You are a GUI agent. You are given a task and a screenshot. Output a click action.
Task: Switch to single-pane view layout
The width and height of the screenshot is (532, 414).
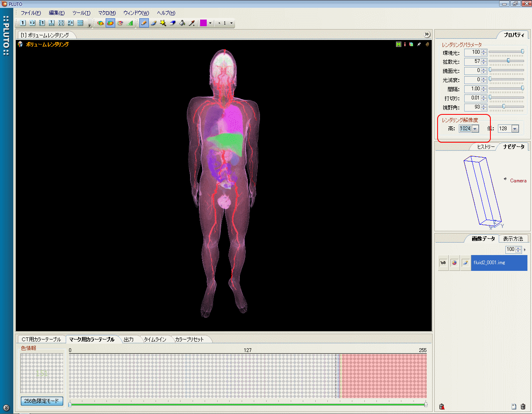pyautogui.click(x=23, y=23)
